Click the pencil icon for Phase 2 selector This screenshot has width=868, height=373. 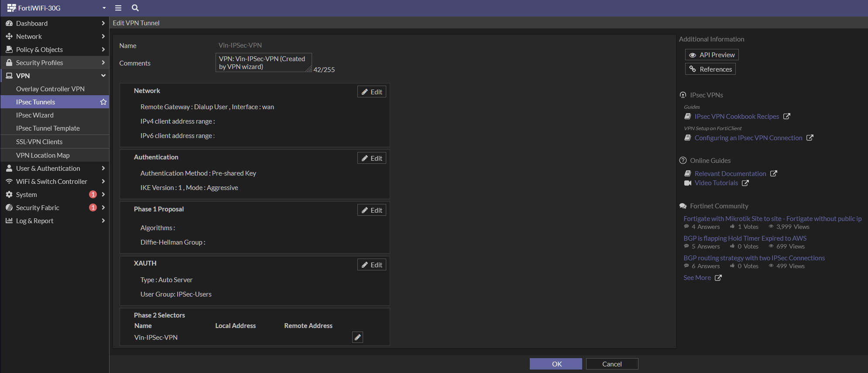point(357,337)
